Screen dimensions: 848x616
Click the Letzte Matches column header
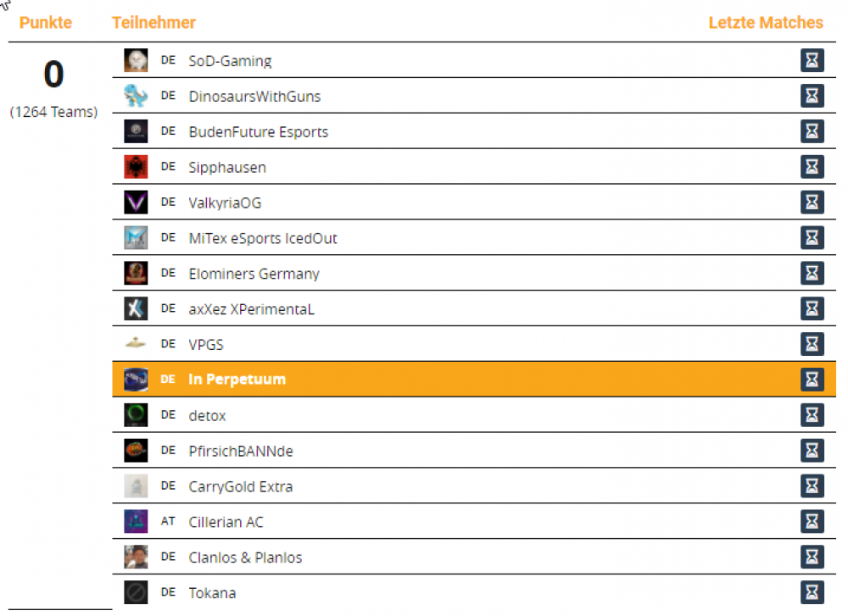[x=765, y=23]
